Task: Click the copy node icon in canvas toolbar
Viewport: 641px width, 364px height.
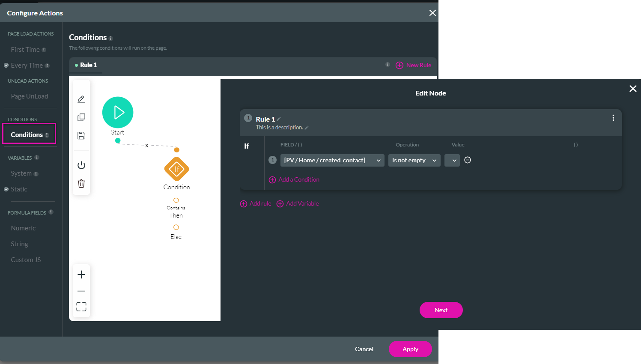Action: [81, 117]
